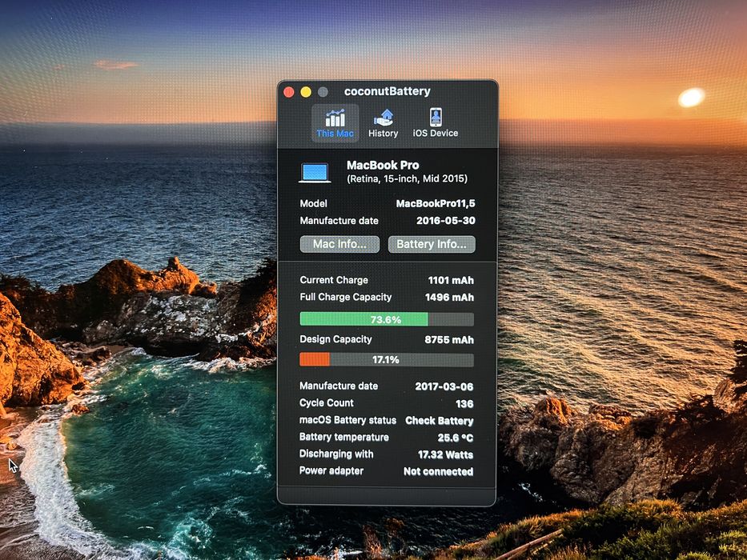Click the Current Charge label

[334, 280]
